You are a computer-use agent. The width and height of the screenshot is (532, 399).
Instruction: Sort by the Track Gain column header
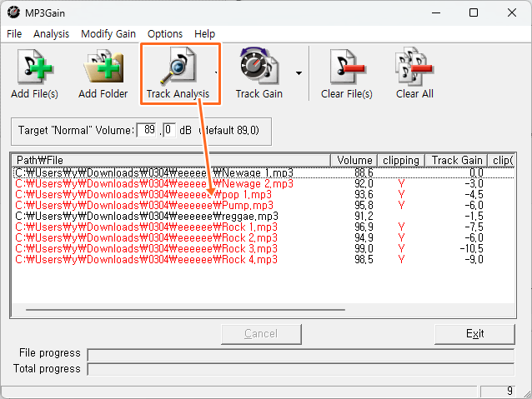pyautogui.click(x=456, y=160)
